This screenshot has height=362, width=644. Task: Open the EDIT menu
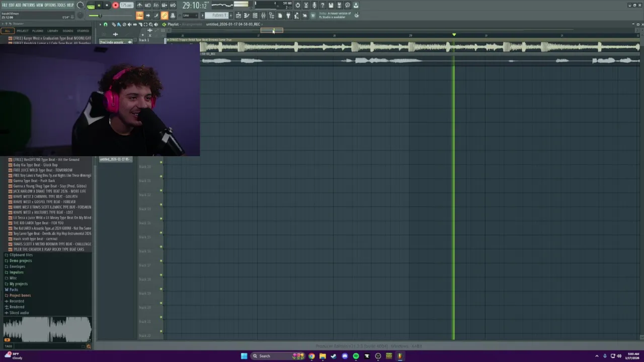point(11,5)
